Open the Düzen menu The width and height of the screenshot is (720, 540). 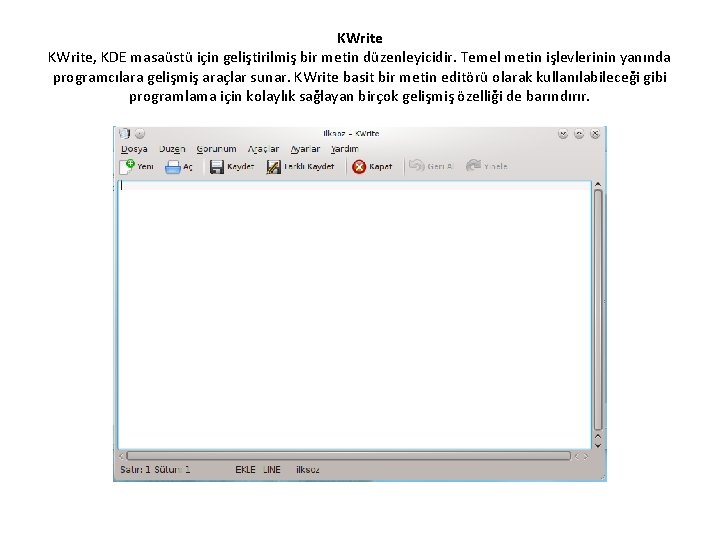coord(172,149)
